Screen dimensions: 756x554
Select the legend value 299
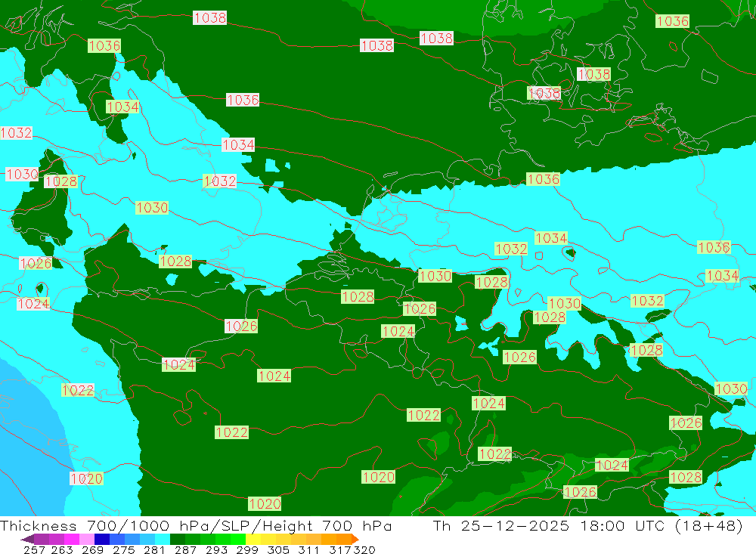pyautogui.click(x=247, y=549)
